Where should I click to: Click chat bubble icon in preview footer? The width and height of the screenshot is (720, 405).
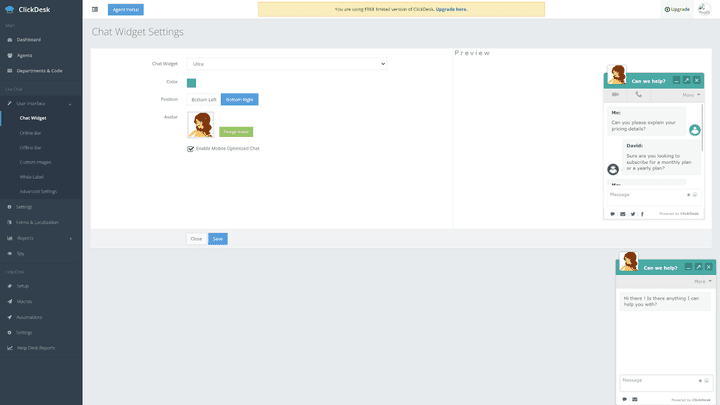coord(613,214)
